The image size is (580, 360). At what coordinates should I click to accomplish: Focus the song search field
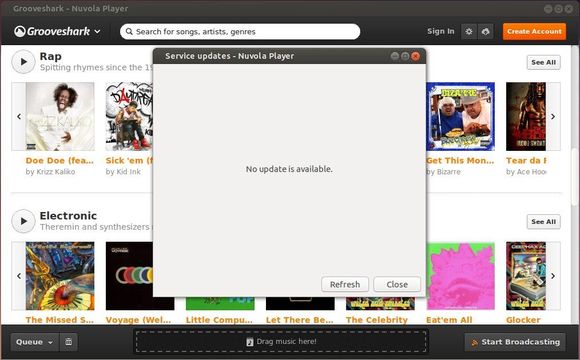tap(240, 31)
